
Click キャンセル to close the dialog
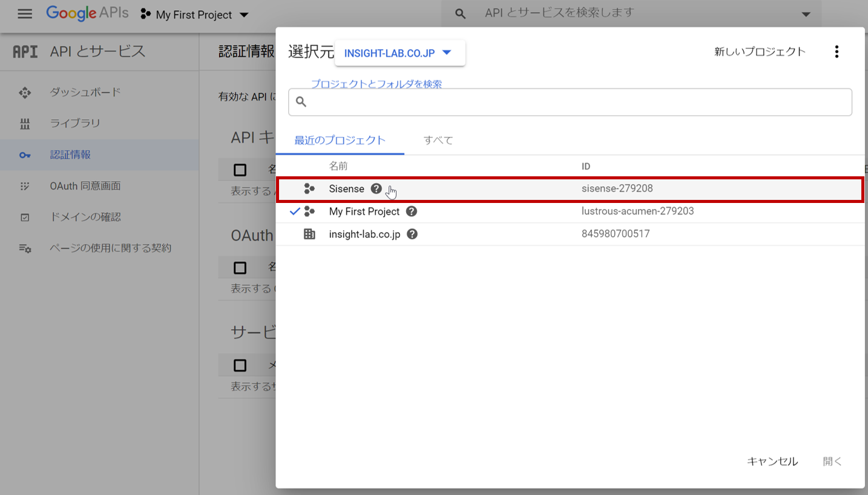(772, 462)
